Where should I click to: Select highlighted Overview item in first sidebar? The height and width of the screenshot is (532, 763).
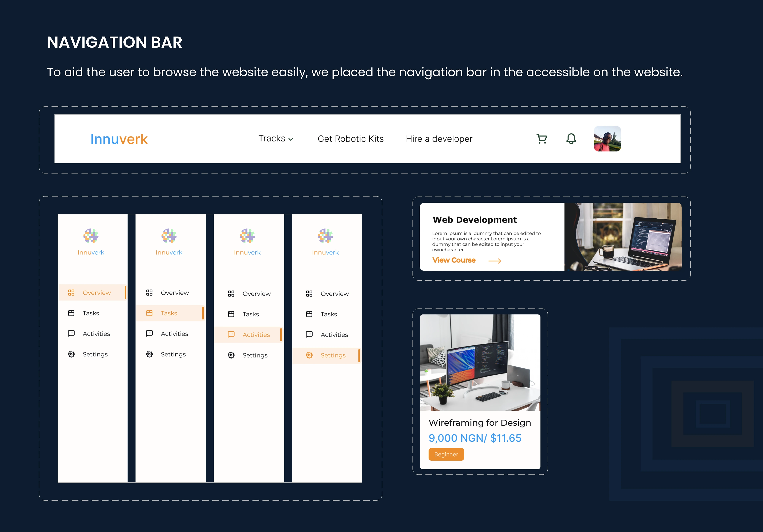pyautogui.click(x=96, y=293)
